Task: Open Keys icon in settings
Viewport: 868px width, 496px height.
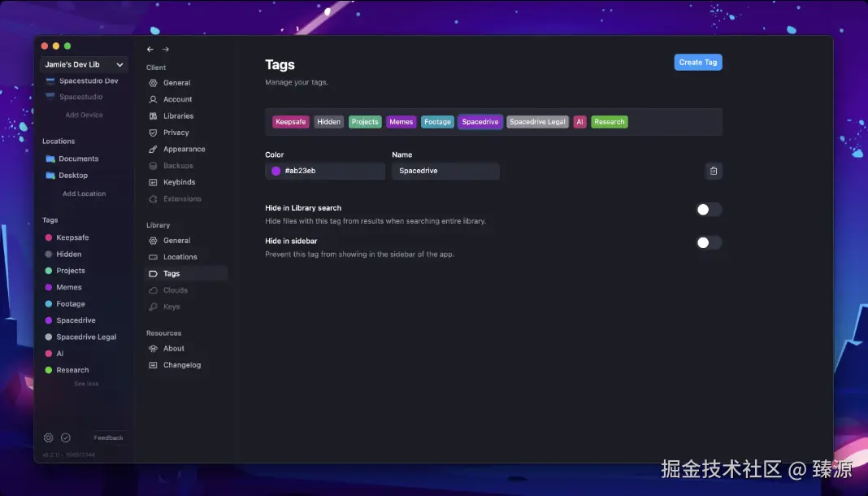Action: pos(154,307)
